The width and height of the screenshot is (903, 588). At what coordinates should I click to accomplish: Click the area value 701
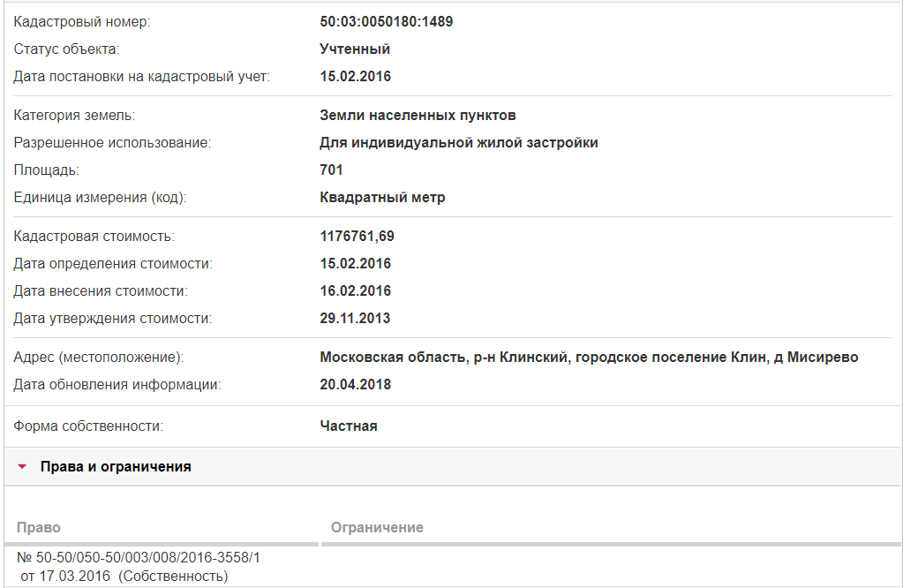(x=331, y=170)
